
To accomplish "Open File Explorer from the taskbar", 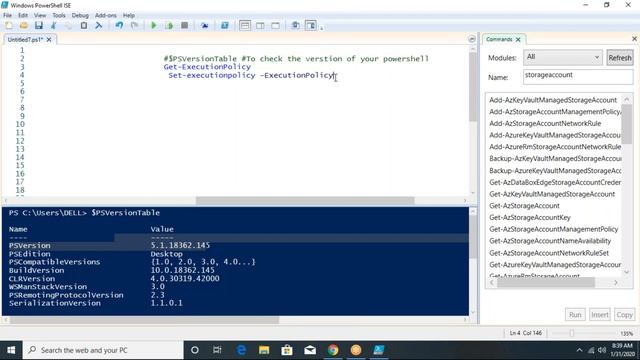I will point(264,350).
